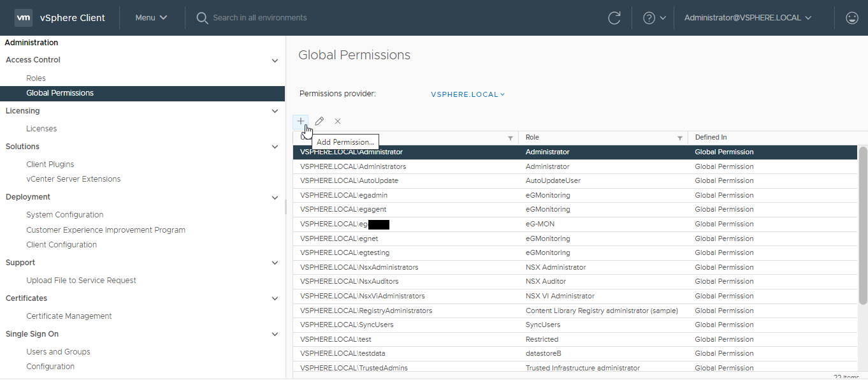The width and height of the screenshot is (868, 380).
Task: Sort by the Defined In column header
Action: 711,138
